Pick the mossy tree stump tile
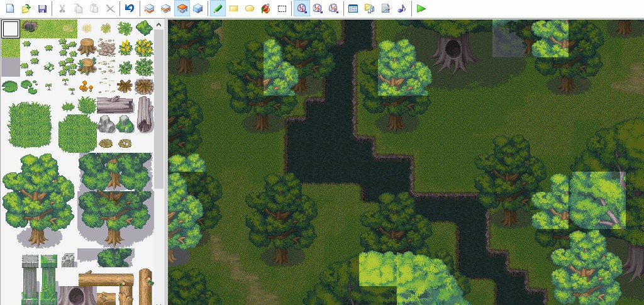This screenshot has width=644, height=305. point(87,66)
